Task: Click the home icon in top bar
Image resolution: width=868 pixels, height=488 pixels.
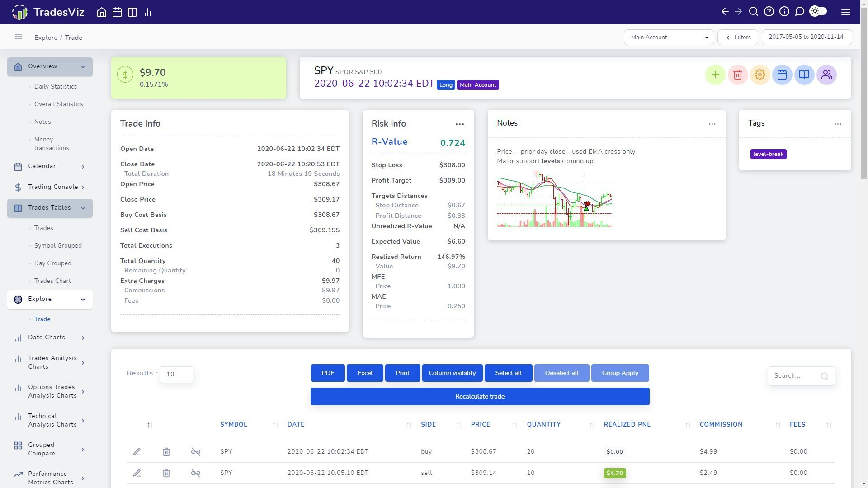Action: (x=102, y=12)
